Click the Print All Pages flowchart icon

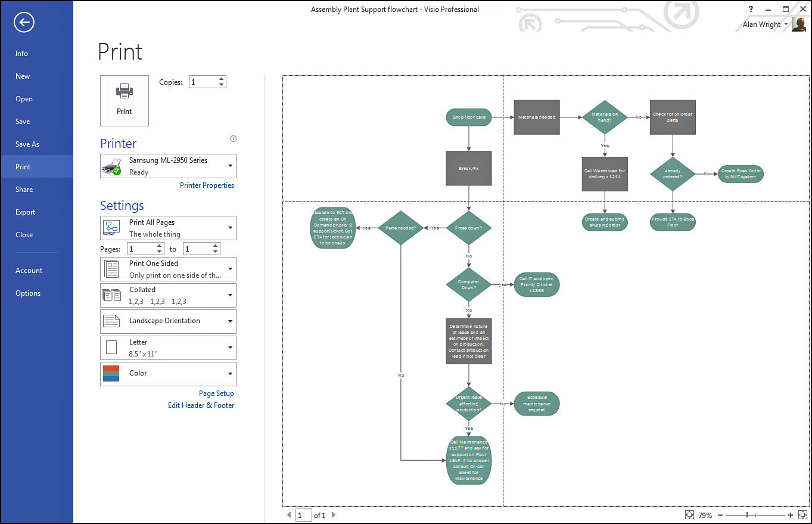pyautogui.click(x=112, y=228)
